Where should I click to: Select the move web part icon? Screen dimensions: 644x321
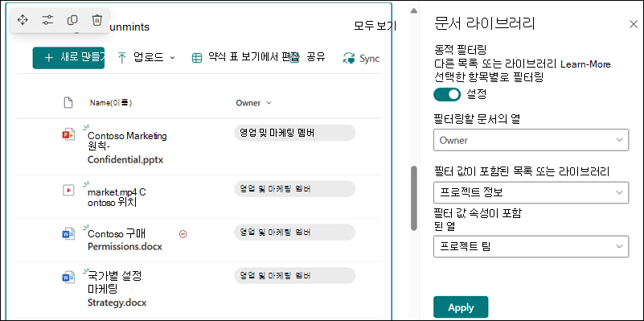23,20
